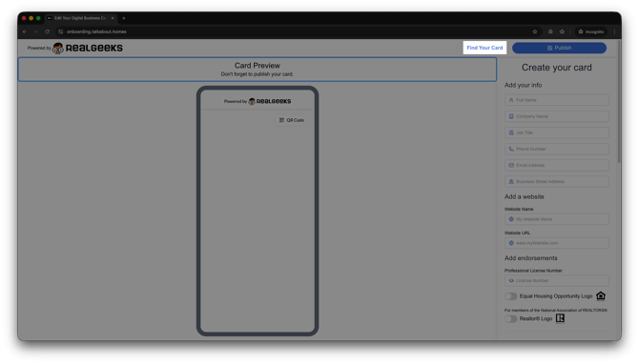Viewport: 639px width, 364px height.
Task: Click the address bar URL
Action: pos(96,31)
